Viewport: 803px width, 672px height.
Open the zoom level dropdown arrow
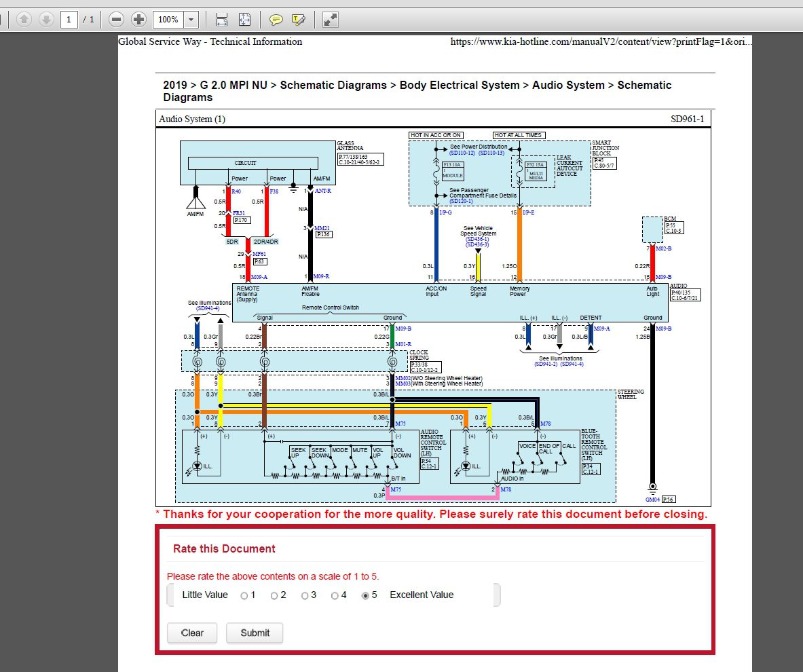click(191, 20)
